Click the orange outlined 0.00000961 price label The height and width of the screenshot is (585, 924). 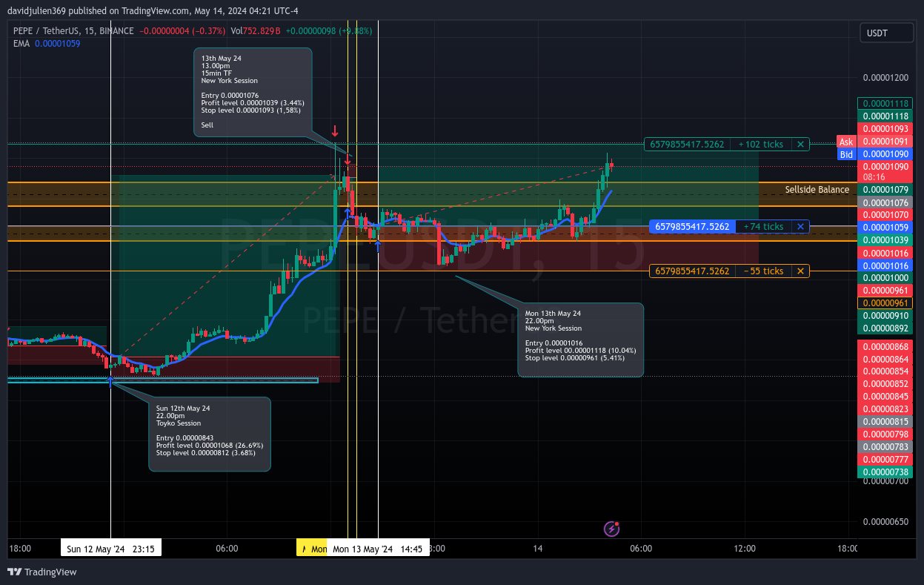(x=885, y=303)
